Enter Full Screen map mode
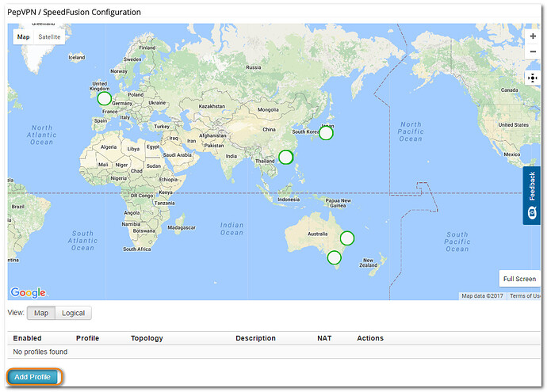Viewport: 547px width, 392px height. pyautogui.click(x=519, y=279)
